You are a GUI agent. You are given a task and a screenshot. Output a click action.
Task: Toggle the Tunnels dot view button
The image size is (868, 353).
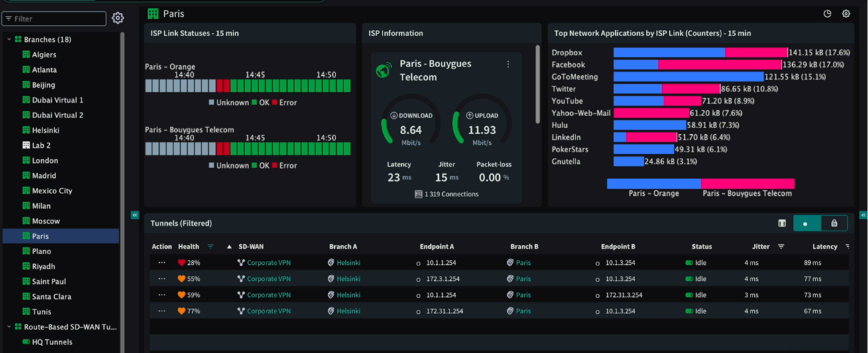807,223
